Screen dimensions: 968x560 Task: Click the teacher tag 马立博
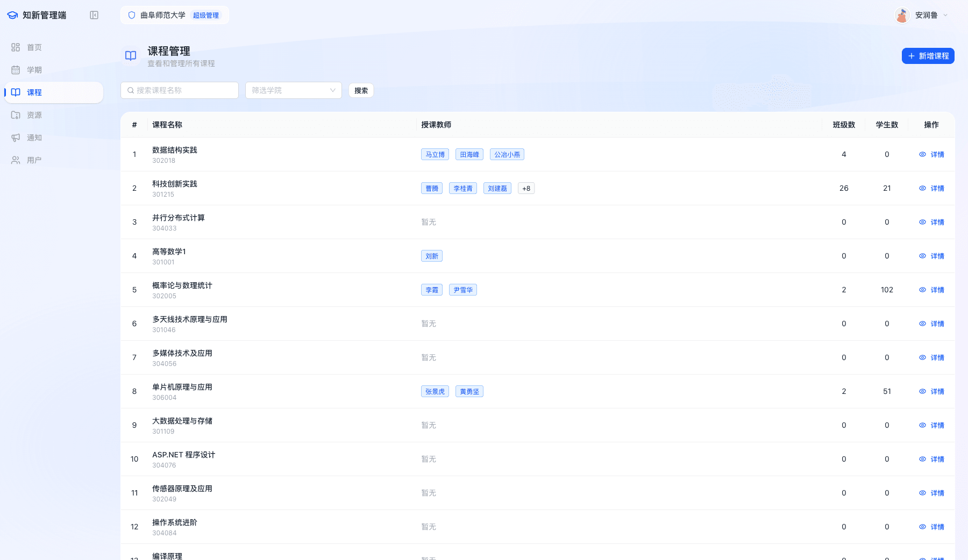[435, 154]
